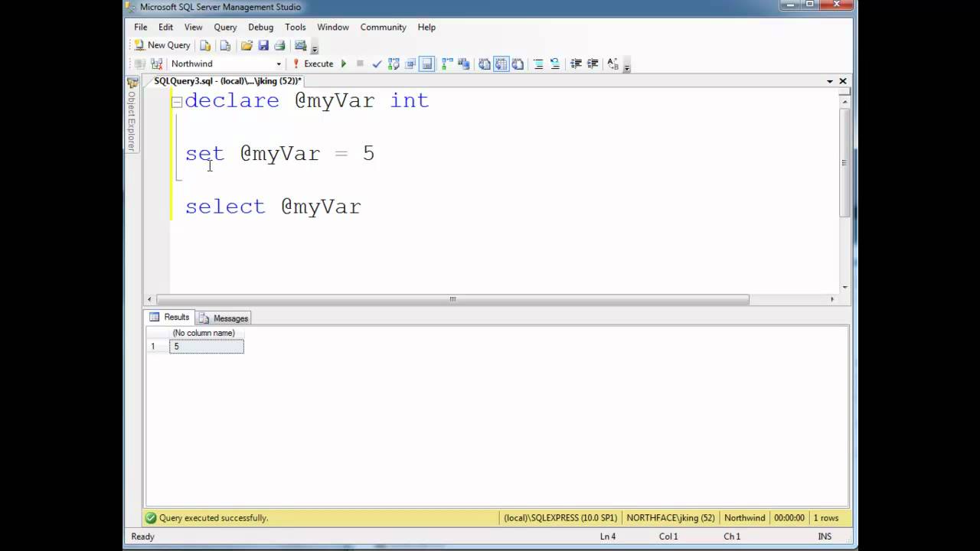
Task: Switch to the Messages tab
Action: click(x=224, y=318)
